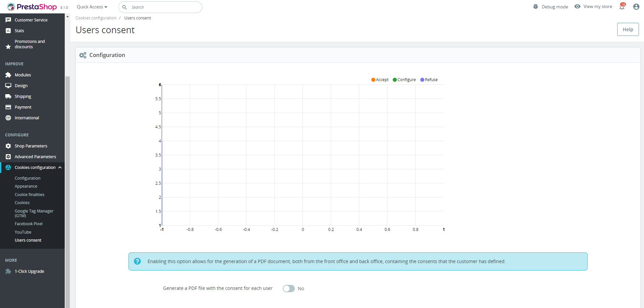Click the Debug mode bug icon
Viewport: 644px width, 308px height.
coord(536,6)
